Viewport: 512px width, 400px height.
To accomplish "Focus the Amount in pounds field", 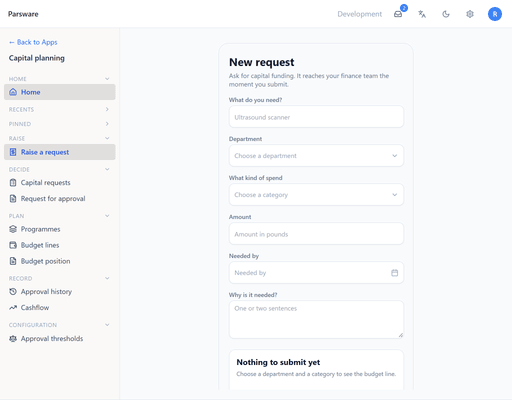I will (316, 234).
